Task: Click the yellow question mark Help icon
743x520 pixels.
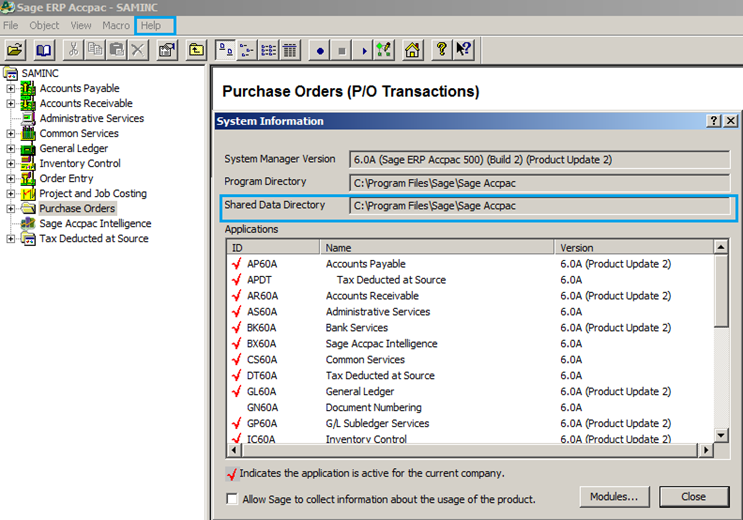Action: coord(442,49)
